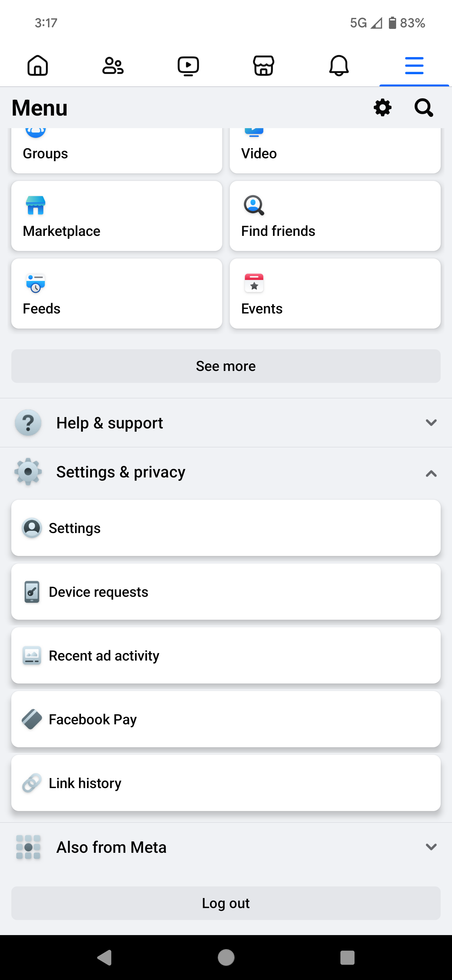Open Facebook Pay settings
Screen dimensions: 452x980
(226, 719)
